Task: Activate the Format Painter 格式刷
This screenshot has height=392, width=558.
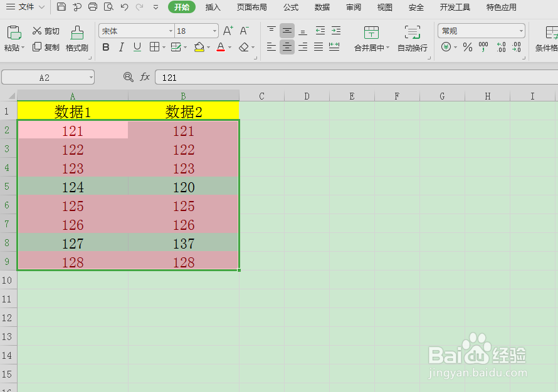Action: (x=77, y=38)
